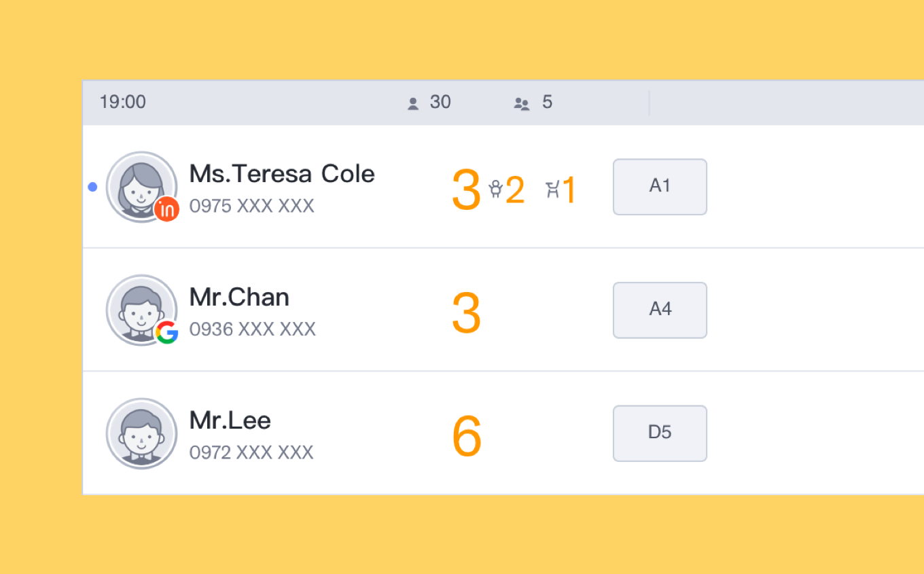Click the single person guest count icon

(412, 103)
